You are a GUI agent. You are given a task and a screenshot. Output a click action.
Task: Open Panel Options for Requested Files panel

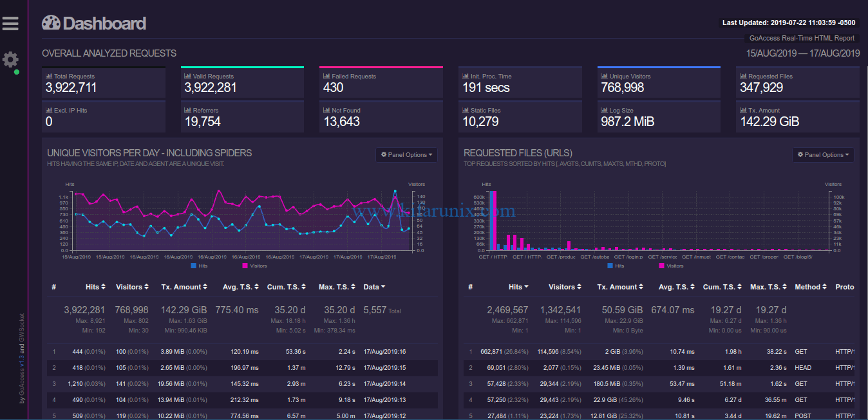click(x=823, y=155)
